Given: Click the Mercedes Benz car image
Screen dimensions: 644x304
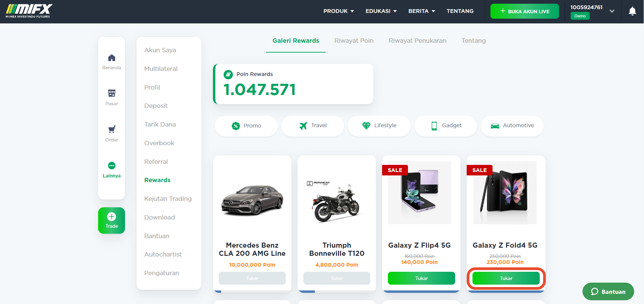Looking at the screenshot, I should (252, 200).
